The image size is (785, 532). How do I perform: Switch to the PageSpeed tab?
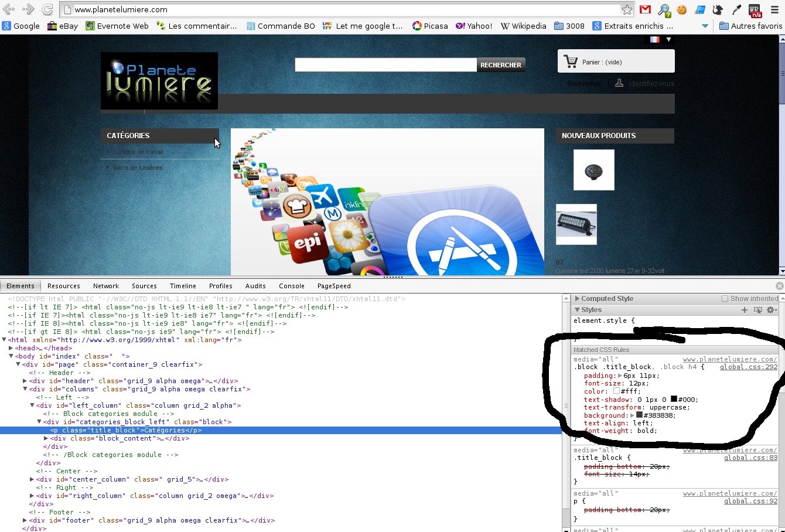click(x=334, y=286)
